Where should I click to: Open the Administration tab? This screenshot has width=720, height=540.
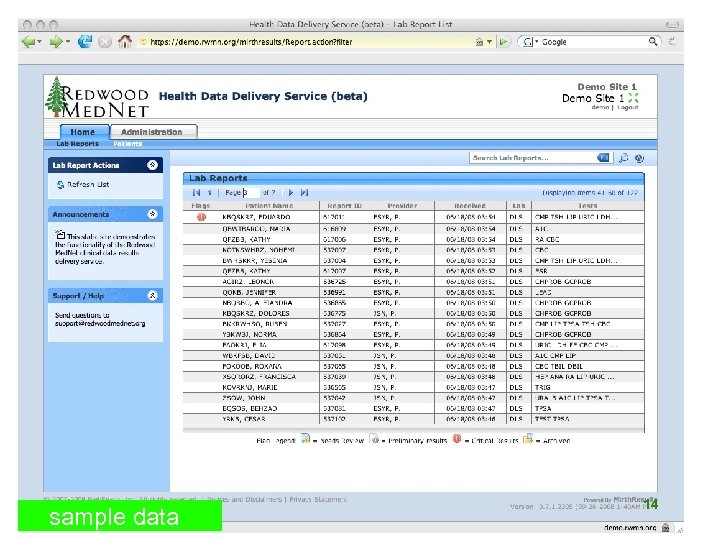tap(153, 132)
